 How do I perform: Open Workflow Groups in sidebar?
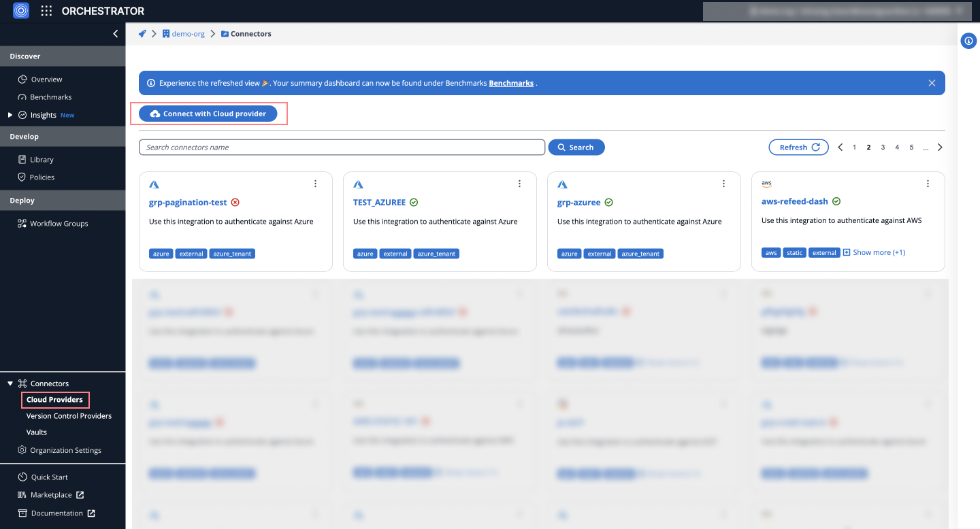coord(59,224)
